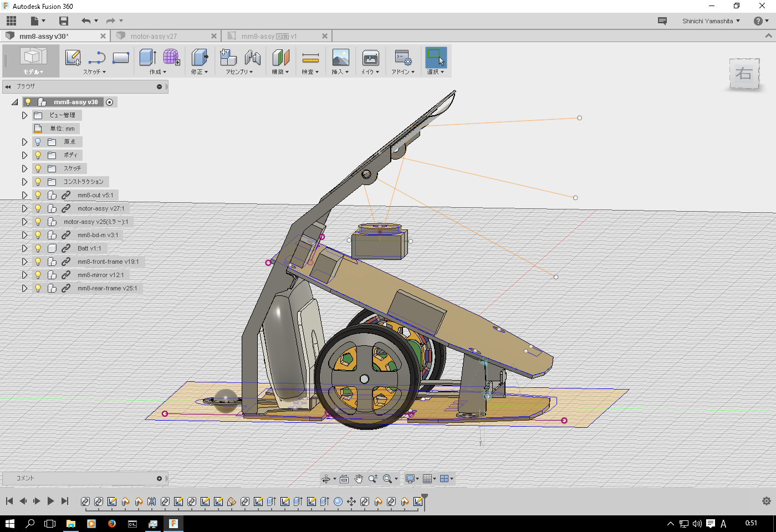Select the last timeline feature marker

pyautogui.click(x=418, y=502)
